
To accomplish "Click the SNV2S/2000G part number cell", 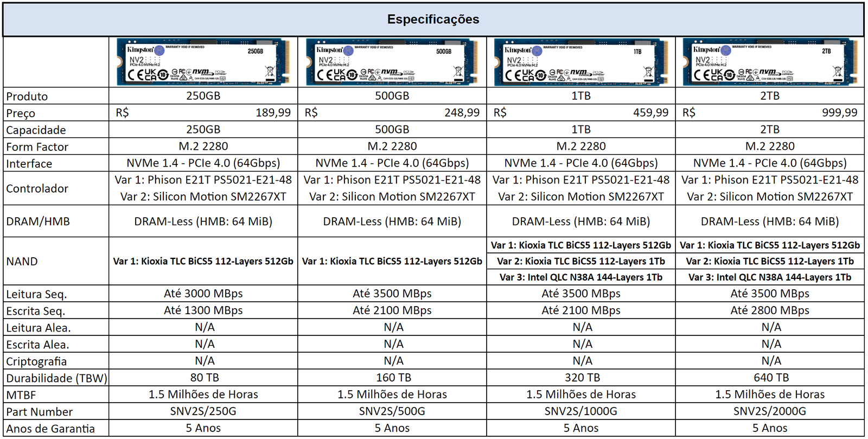I will pyautogui.click(x=770, y=411).
